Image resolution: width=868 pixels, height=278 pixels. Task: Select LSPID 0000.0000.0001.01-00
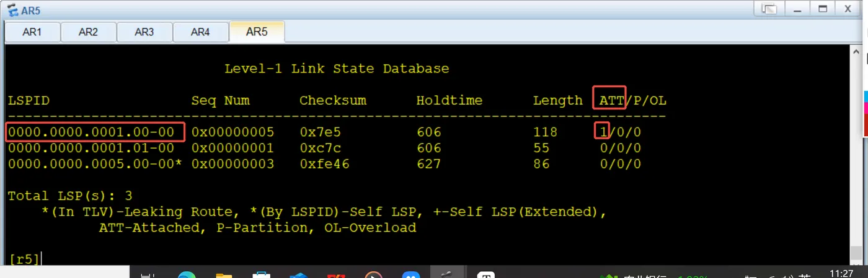(x=91, y=148)
